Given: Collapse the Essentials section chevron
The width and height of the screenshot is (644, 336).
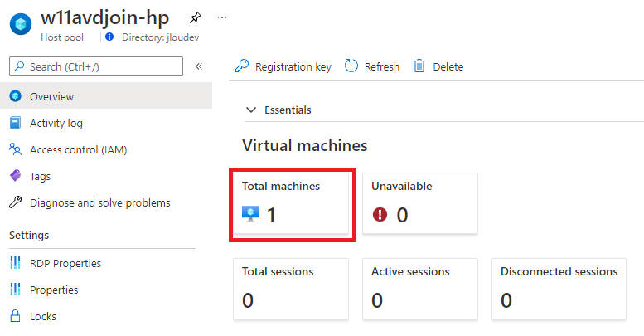Looking at the screenshot, I should coord(251,110).
